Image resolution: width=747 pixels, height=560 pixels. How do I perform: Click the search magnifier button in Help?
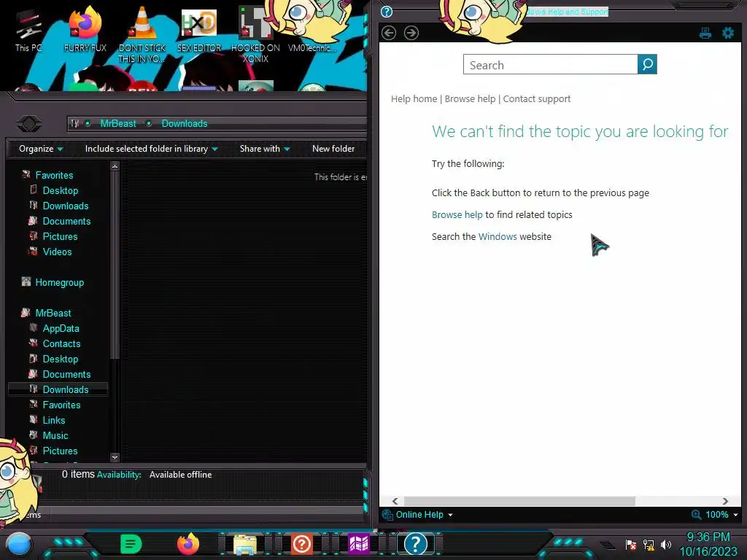(647, 64)
